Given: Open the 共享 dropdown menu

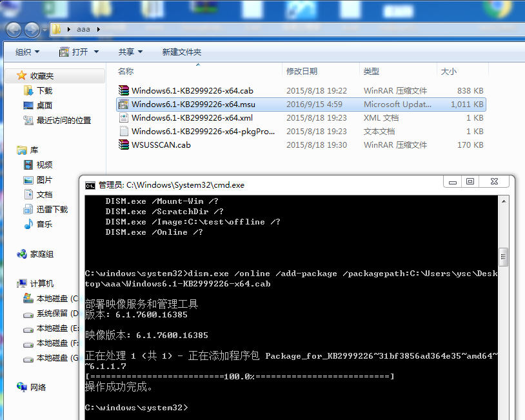Looking at the screenshot, I should [x=130, y=52].
